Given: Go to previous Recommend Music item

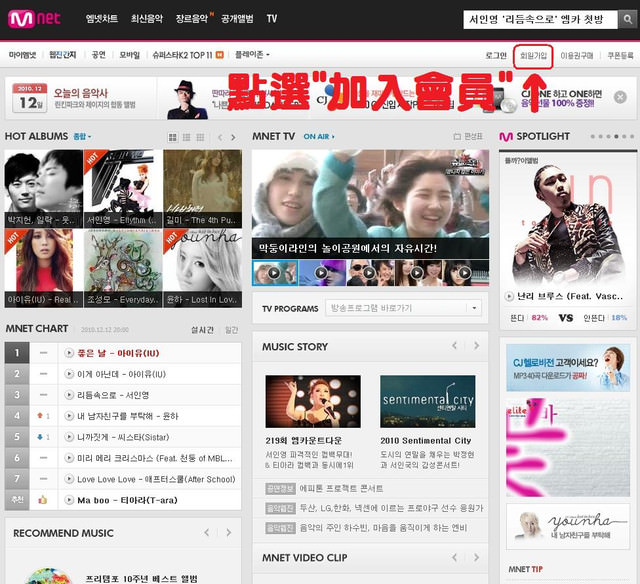Looking at the screenshot, I should [x=207, y=533].
